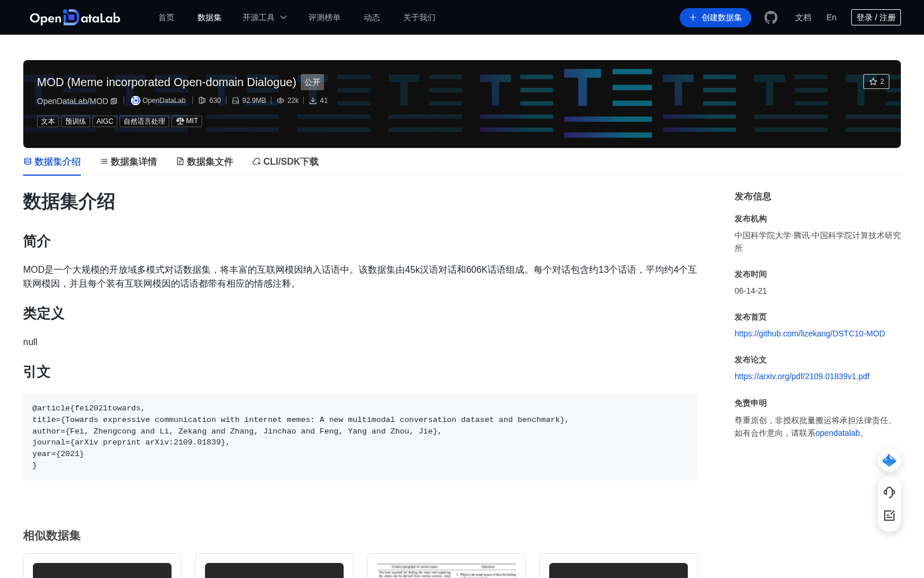Go to the 首页 nav item
This screenshot has height=578, width=924.
[166, 17]
